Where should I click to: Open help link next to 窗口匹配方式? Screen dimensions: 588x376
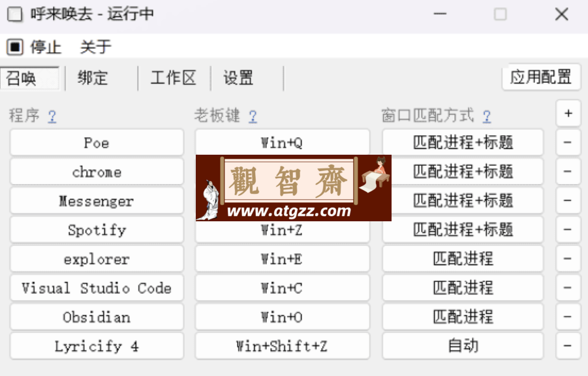(487, 116)
